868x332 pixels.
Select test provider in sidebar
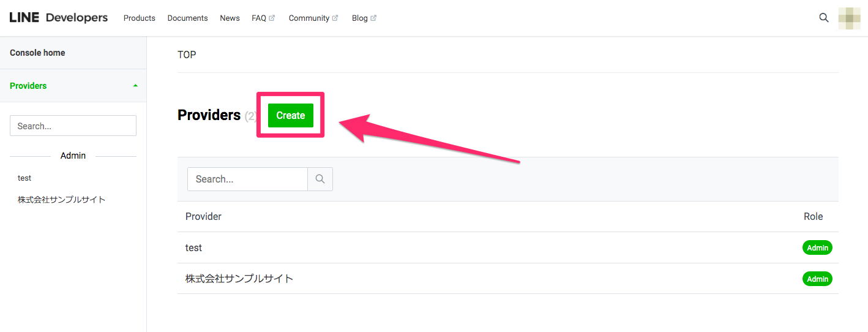(24, 178)
